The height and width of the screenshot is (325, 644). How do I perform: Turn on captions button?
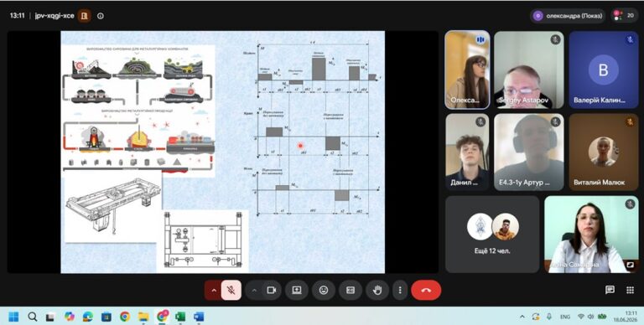pyautogui.click(x=351, y=290)
